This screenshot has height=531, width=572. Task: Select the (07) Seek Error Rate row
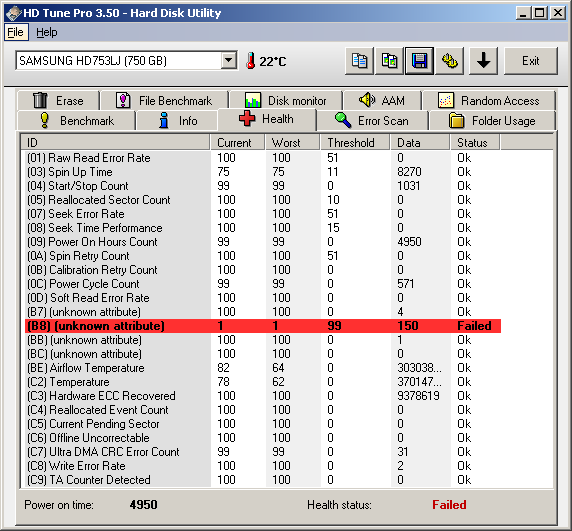pyautogui.click(x=263, y=214)
